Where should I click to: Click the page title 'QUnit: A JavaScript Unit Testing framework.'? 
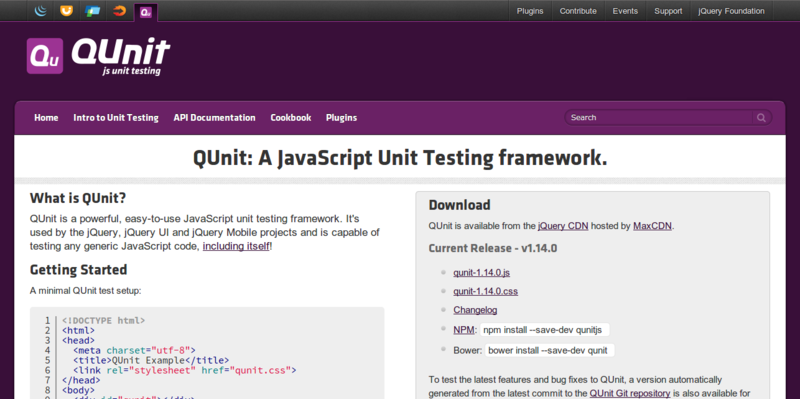[400, 159]
